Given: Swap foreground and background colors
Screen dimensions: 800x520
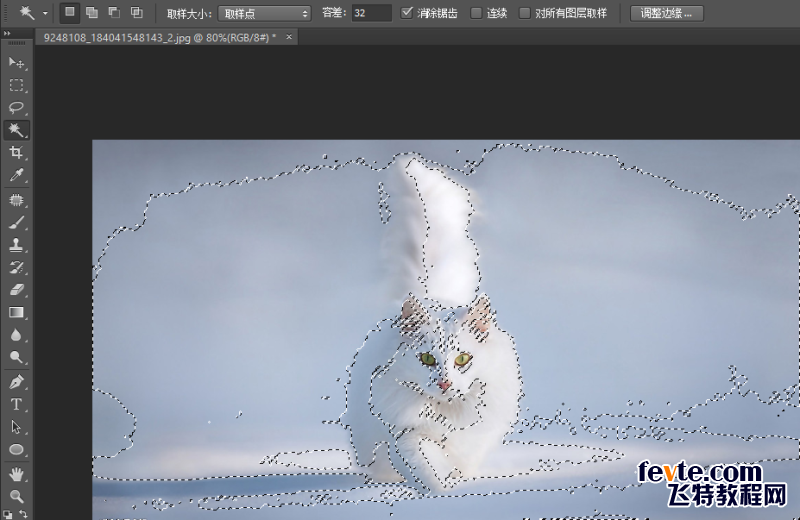Looking at the screenshot, I should point(23,513).
